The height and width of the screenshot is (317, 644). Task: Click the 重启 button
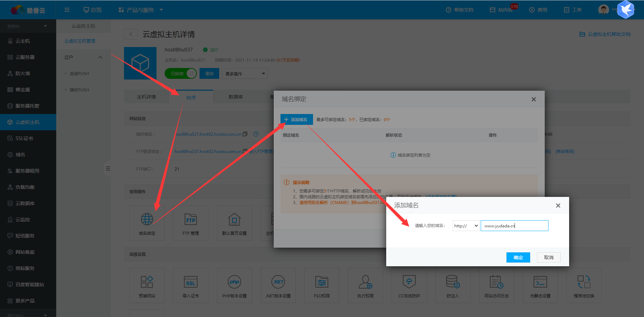[209, 73]
